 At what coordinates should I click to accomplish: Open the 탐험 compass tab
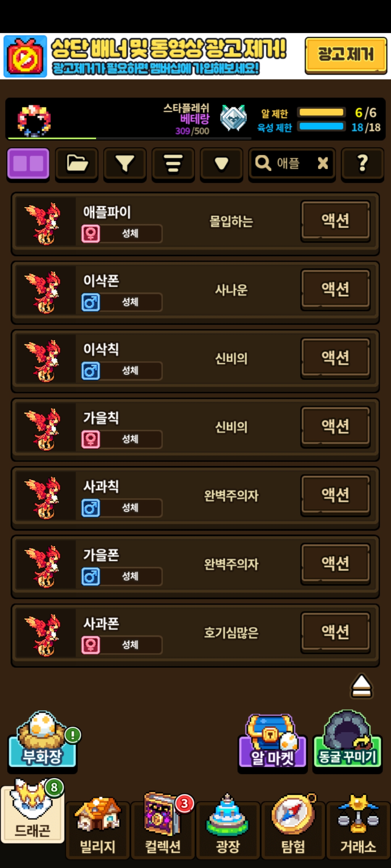pos(293,830)
